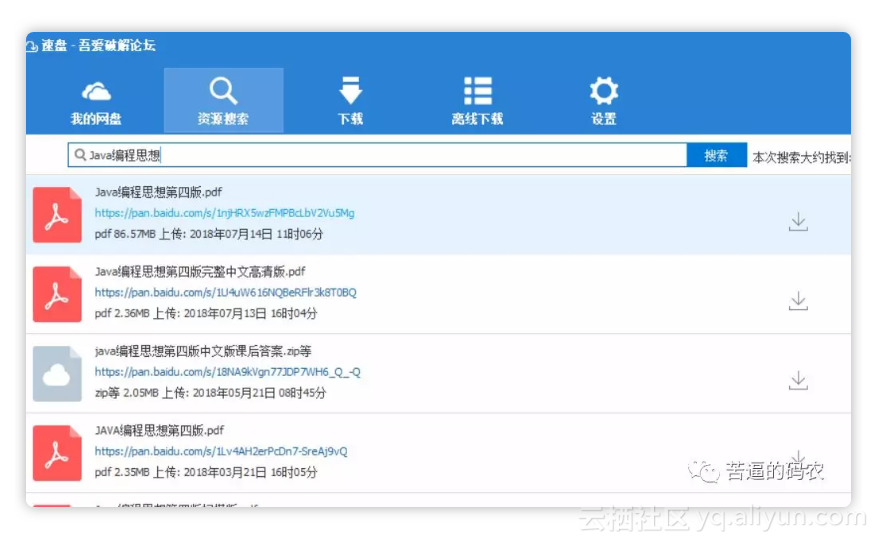The width and height of the screenshot is (878, 543).
Task: Open the 下载 tab
Action: pos(351,101)
